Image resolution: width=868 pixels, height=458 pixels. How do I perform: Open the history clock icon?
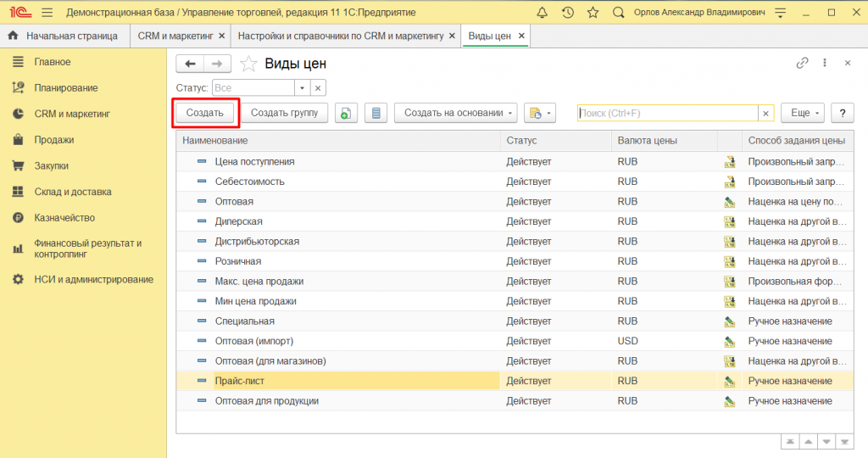(x=567, y=13)
